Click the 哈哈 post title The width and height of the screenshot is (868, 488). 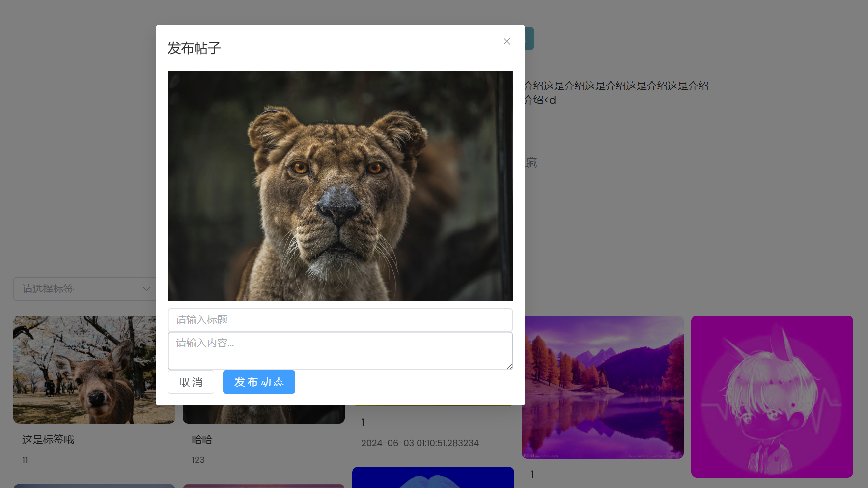tap(202, 440)
